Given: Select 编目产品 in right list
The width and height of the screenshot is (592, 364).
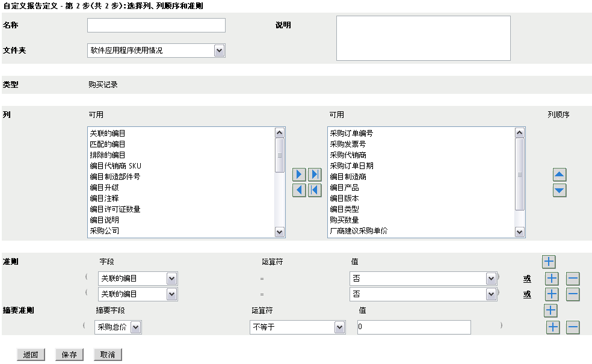Looking at the screenshot, I should click(x=421, y=188).
